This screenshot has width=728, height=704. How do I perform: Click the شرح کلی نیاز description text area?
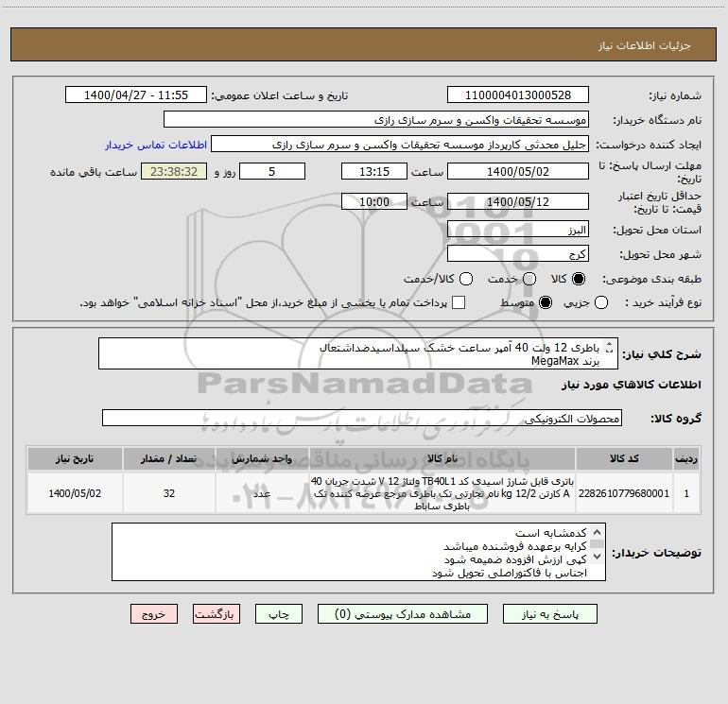[358, 353]
